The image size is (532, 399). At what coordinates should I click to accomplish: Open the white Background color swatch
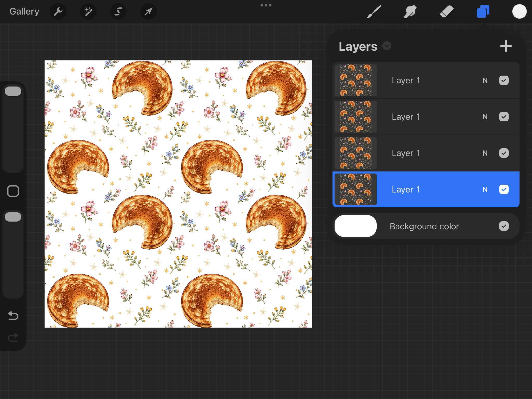(356, 226)
